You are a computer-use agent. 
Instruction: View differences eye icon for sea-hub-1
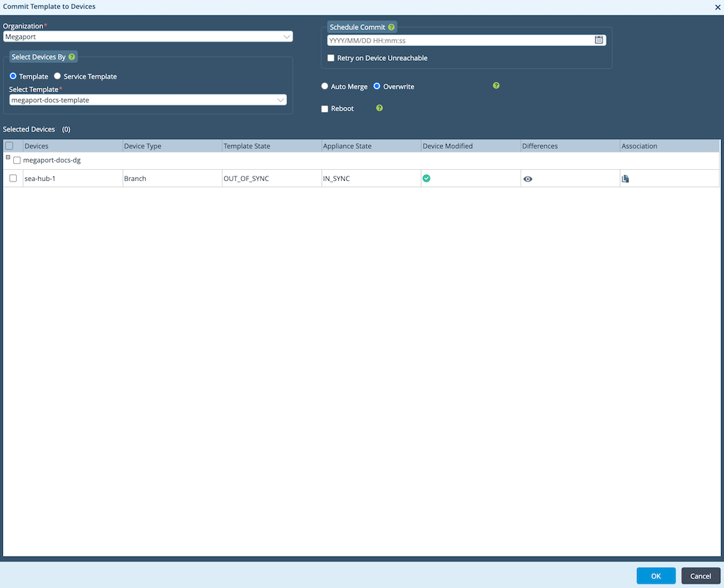pyautogui.click(x=528, y=179)
